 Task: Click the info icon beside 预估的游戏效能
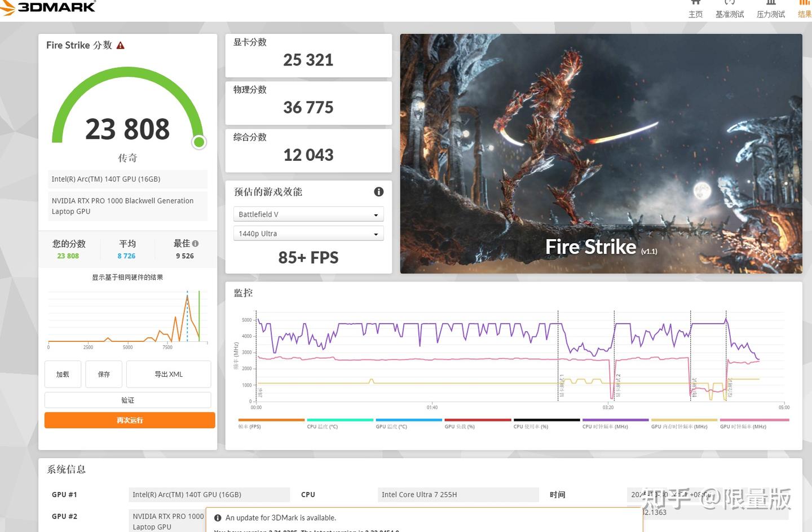pyautogui.click(x=379, y=192)
